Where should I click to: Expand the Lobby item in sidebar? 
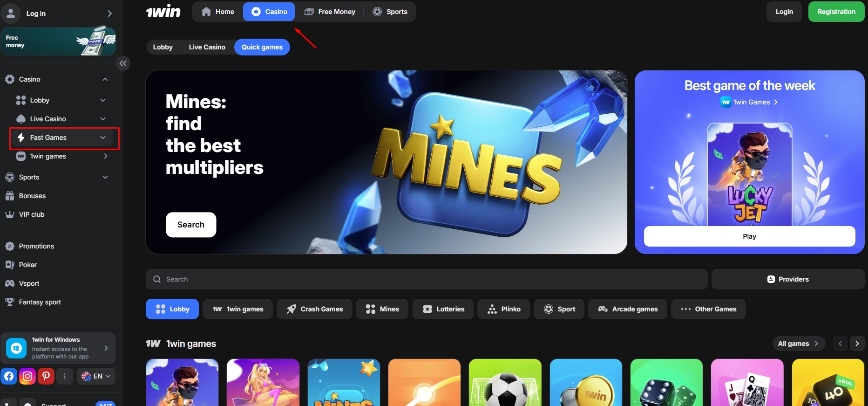tap(103, 100)
